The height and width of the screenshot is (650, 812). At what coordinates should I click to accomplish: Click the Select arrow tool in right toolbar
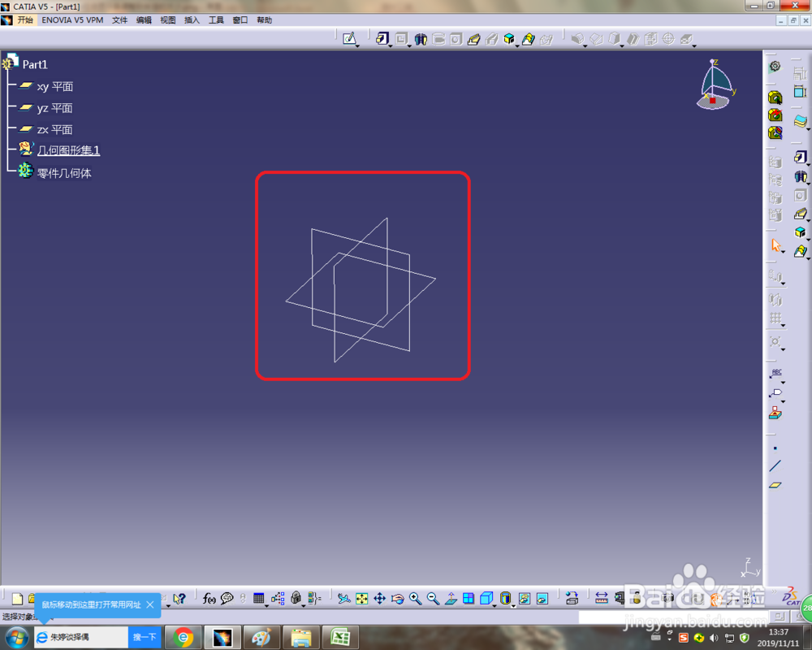[775, 245]
